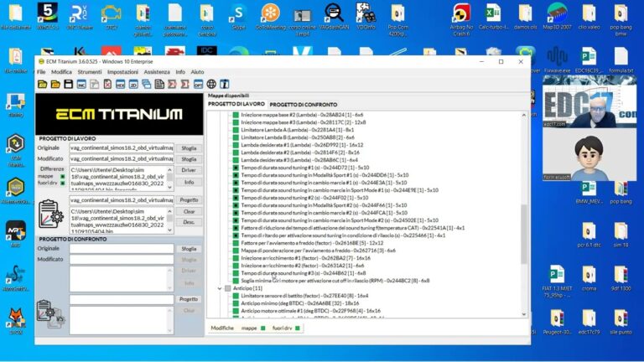Click the clipboard-with-gear report icon in Progetto di lavoro

pyautogui.click(x=51, y=214)
